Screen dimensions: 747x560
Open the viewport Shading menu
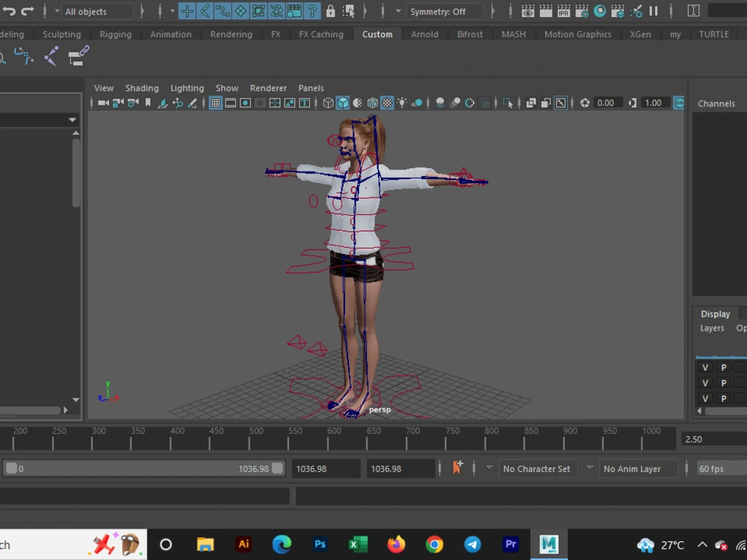pos(142,88)
